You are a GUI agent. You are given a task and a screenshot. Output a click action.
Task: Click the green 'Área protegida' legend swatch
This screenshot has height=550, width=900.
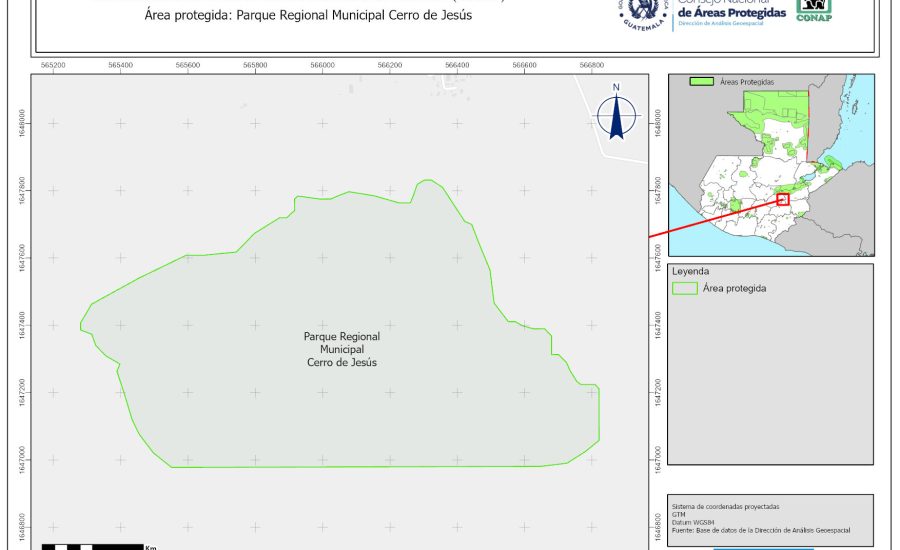click(x=685, y=288)
